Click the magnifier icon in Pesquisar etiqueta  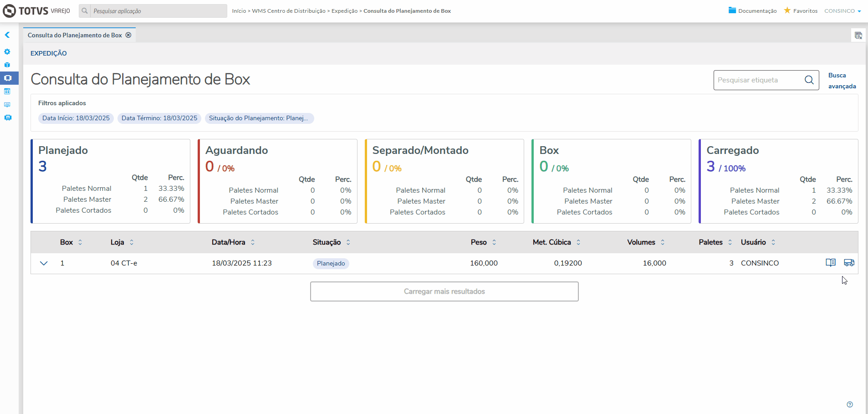click(x=809, y=80)
